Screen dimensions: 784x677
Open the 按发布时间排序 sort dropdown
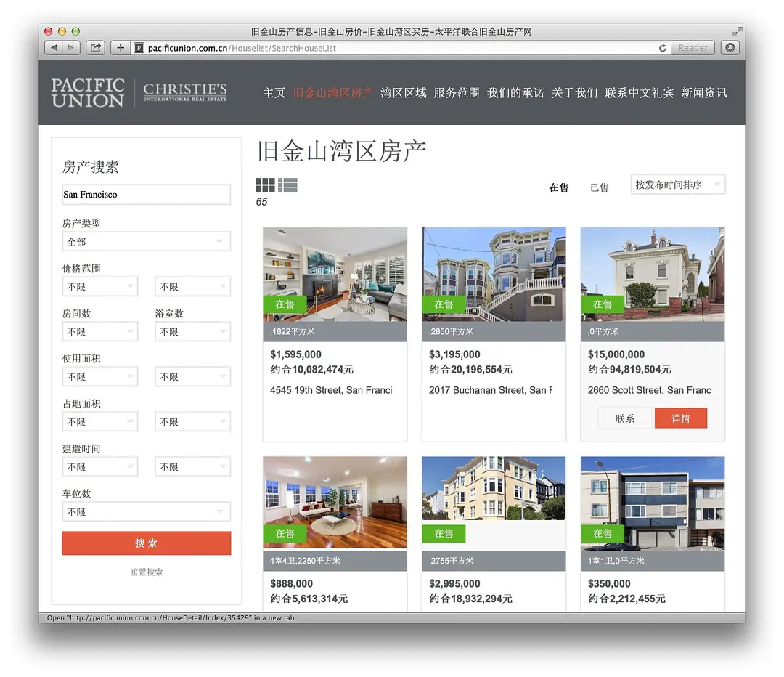679,185
